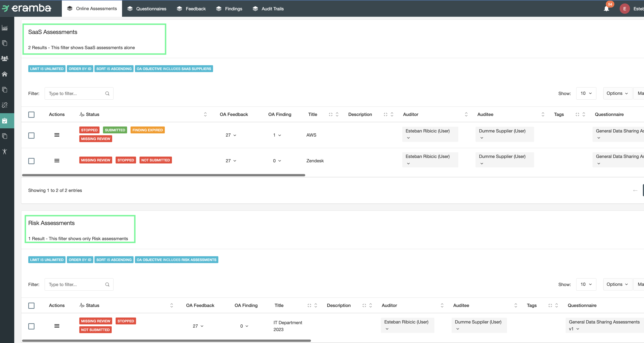Tick the checkbox for Zendesk assessment
This screenshot has height=343, width=644.
(x=31, y=161)
